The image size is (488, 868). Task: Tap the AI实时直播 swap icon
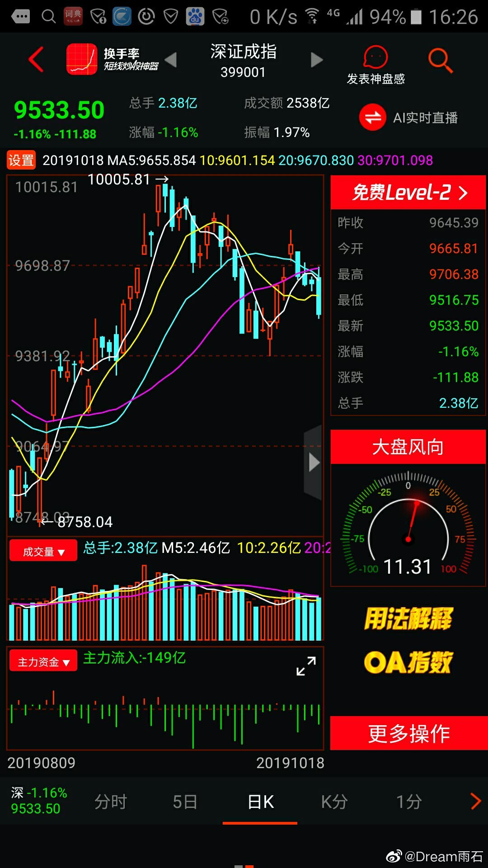[373, 118]
